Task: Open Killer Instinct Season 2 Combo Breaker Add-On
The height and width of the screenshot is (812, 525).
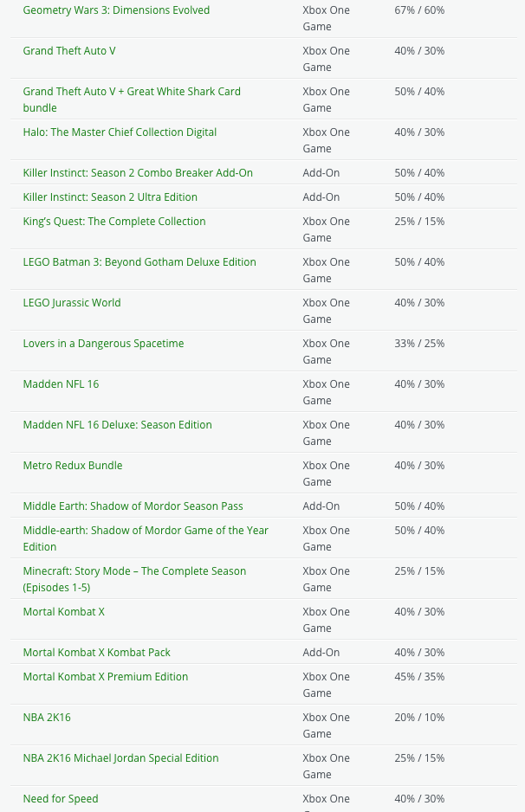Action: click(x=138, y=173)
